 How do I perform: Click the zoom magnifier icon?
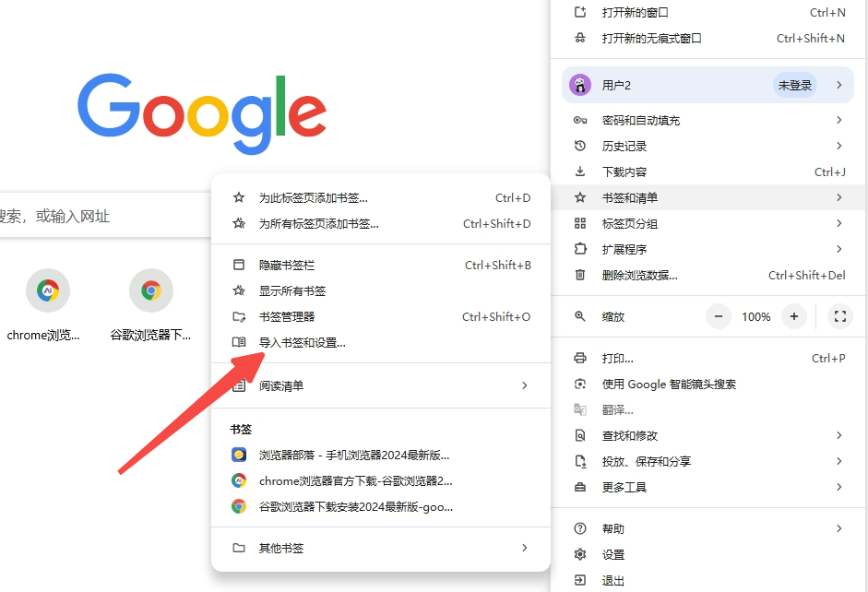pyautogui.click(x=579, y=316)
